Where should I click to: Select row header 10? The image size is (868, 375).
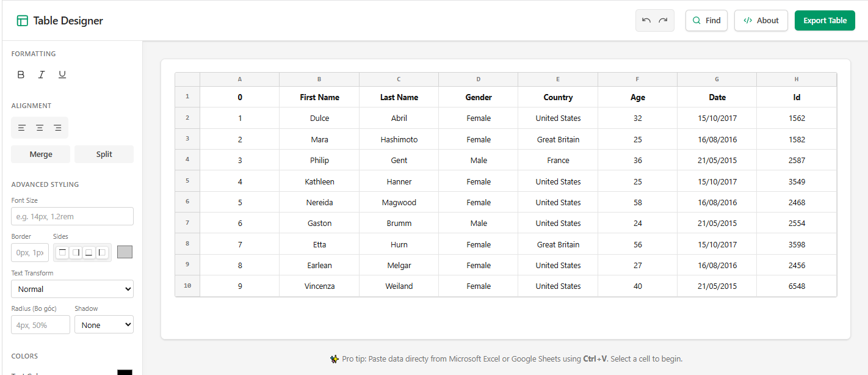click(x=187, y=286)
